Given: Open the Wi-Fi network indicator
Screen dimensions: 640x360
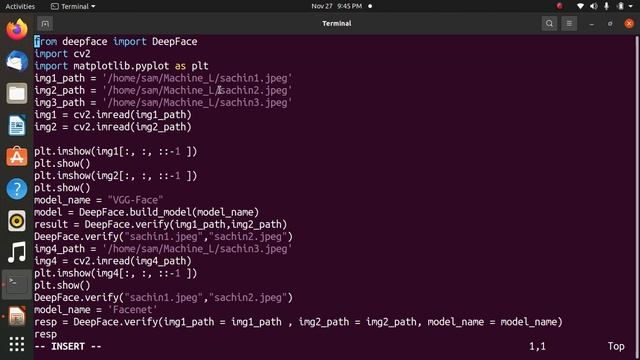Looking at the screenshot, I should (x=580, y=6).
